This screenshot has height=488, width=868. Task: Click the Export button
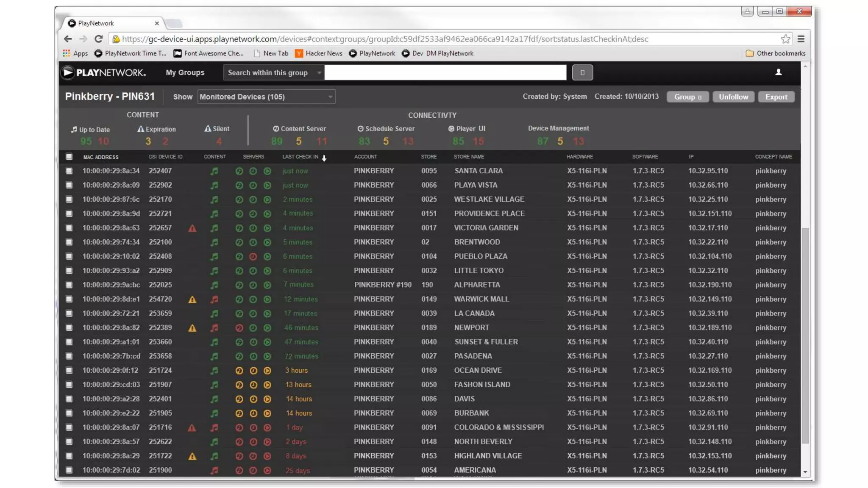click(776, 97)
